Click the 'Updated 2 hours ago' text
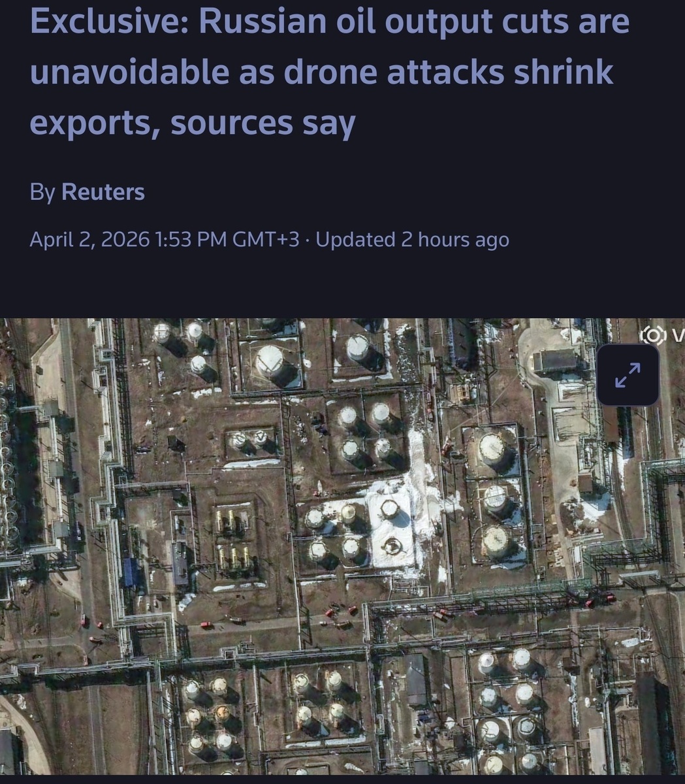 [x=413, y=240]
